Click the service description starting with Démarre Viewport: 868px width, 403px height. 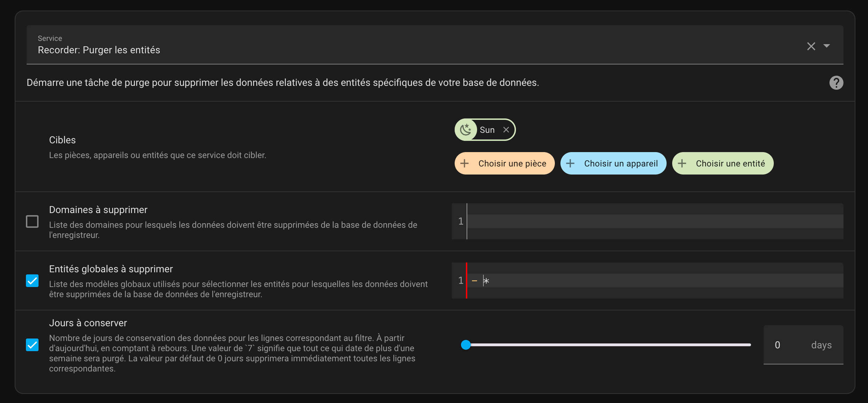283,83
